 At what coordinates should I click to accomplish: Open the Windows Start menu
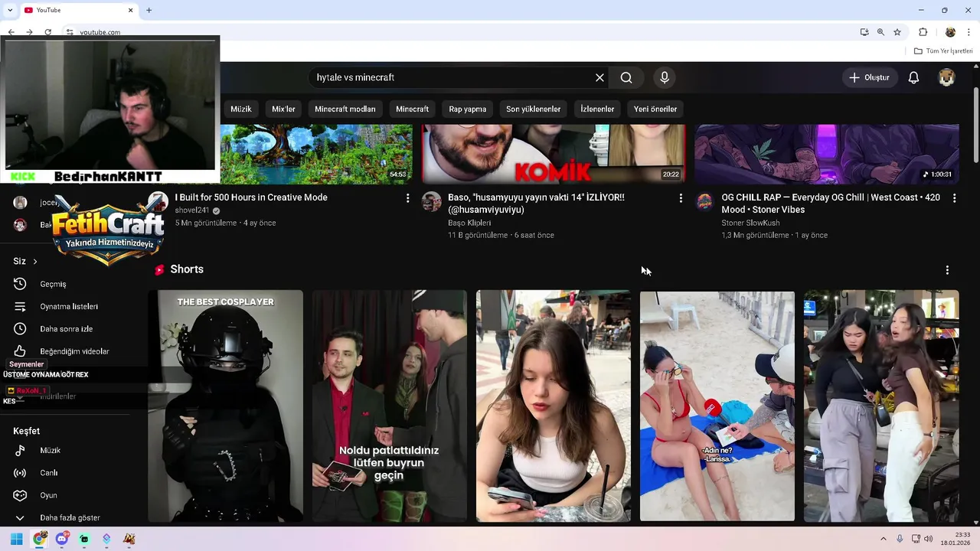point(16,539)
